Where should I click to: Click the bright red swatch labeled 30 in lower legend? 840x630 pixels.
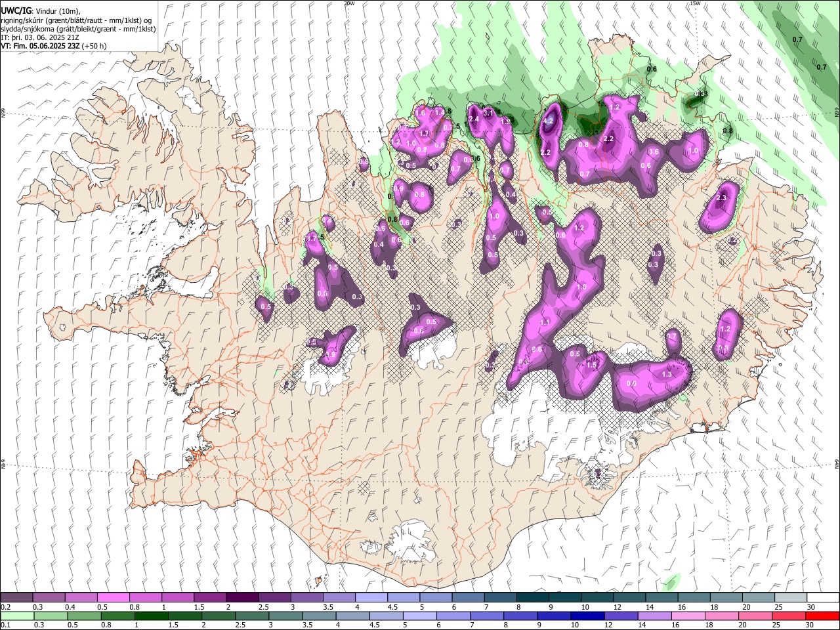pyautogui.click(x=822, y=616)
